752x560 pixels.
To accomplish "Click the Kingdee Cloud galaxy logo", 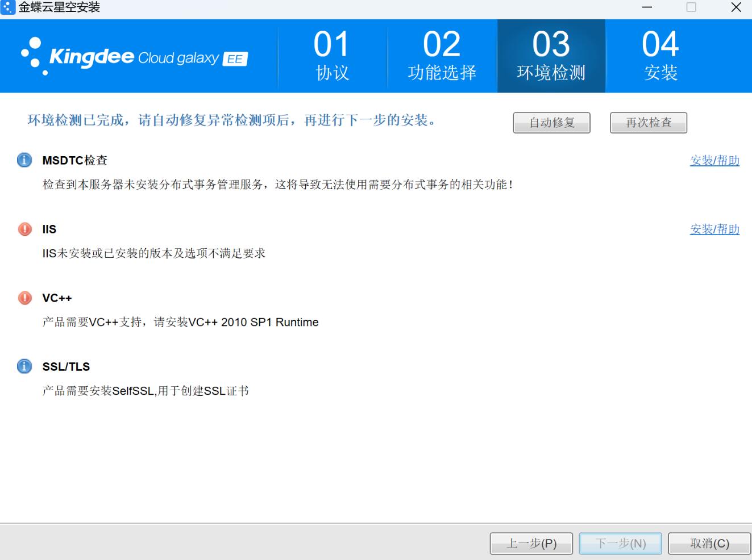I will coord(134,57).
